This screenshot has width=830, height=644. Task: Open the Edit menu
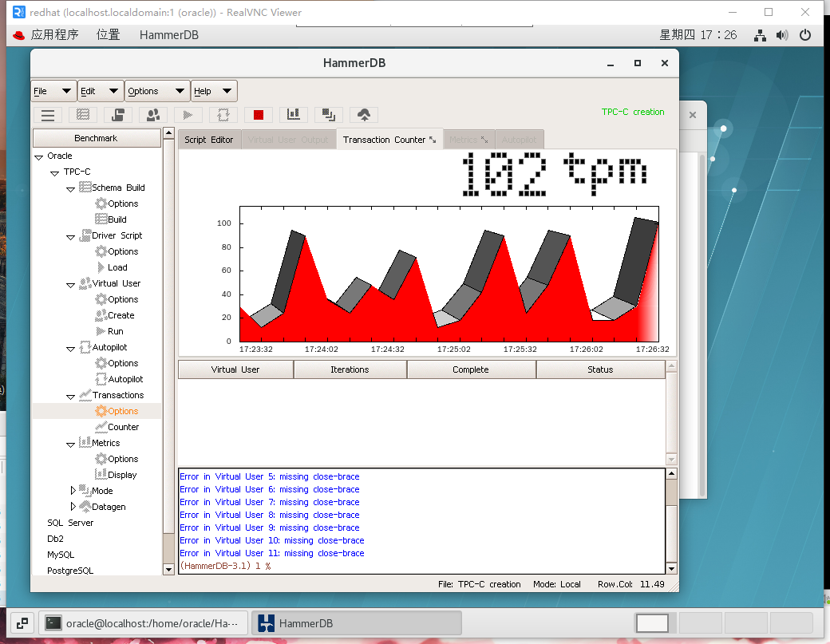[101, 91]
